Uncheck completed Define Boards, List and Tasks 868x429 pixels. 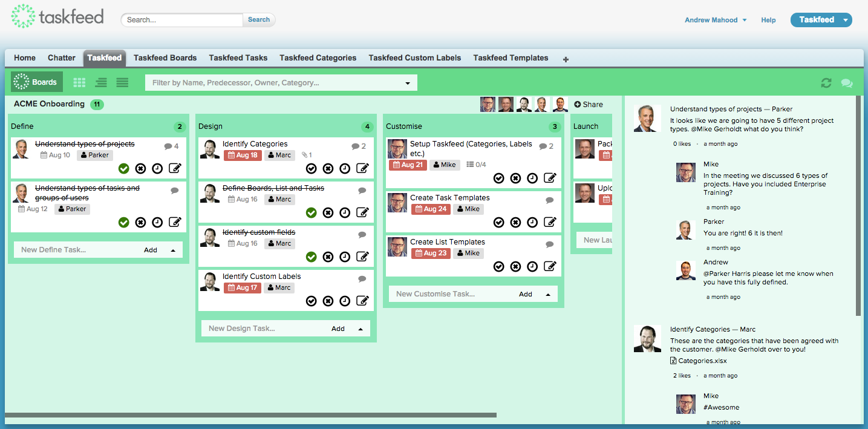pyautogui.click(x=312, y=212)
